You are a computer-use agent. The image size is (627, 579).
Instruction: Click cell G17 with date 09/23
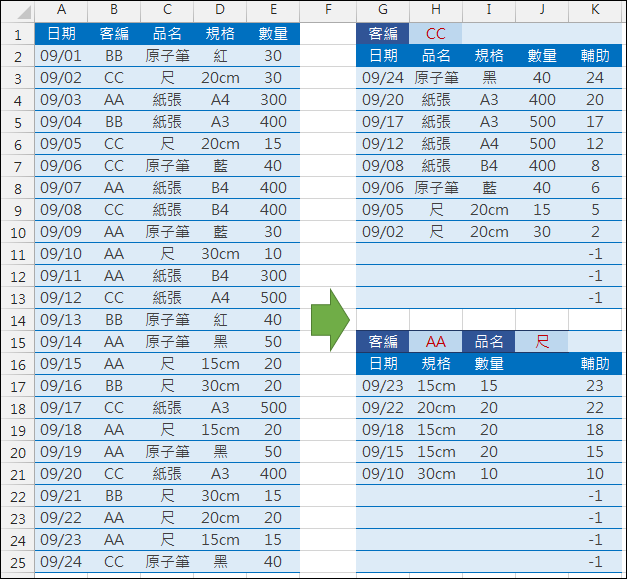[x=383, y=385]
